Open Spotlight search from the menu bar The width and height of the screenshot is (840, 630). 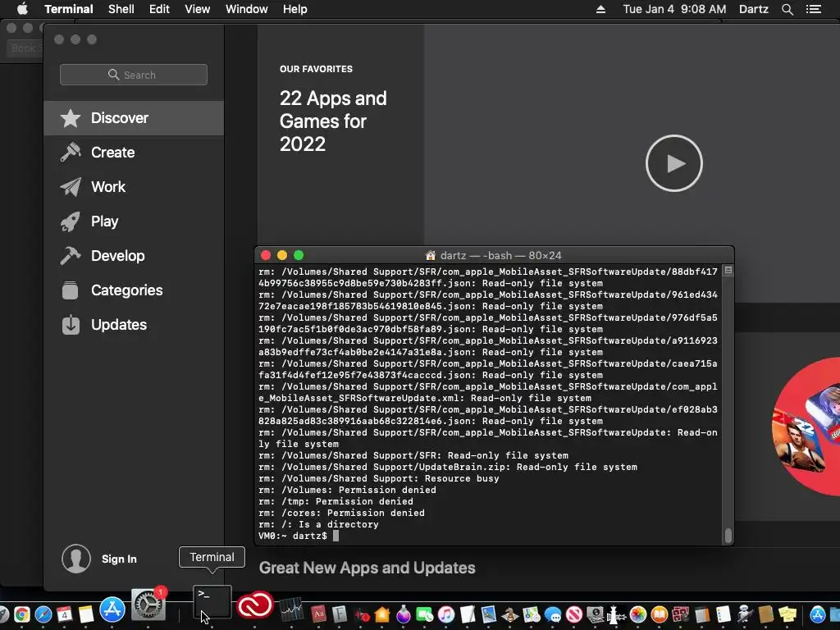pos(787,9)
